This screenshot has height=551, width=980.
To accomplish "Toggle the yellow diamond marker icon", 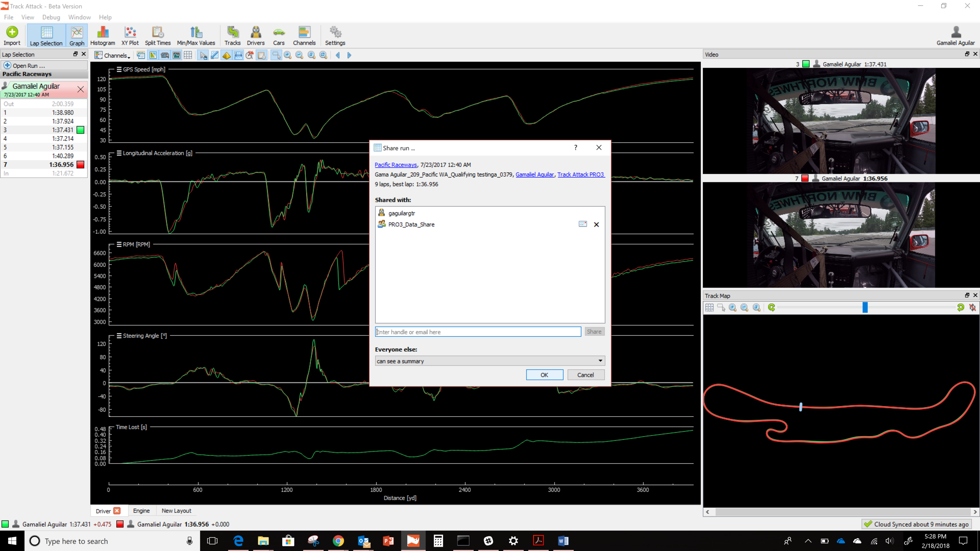I will point(226,55).
